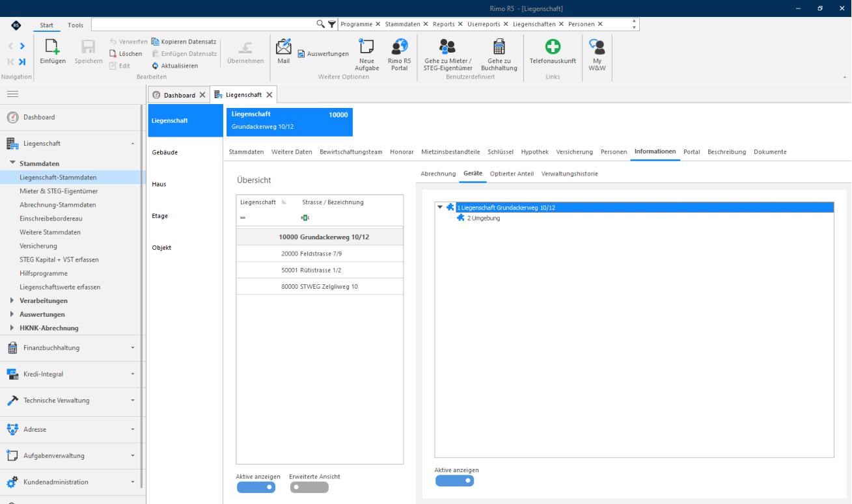Click the Aktualisieren refresh icon

pos(156,66)
